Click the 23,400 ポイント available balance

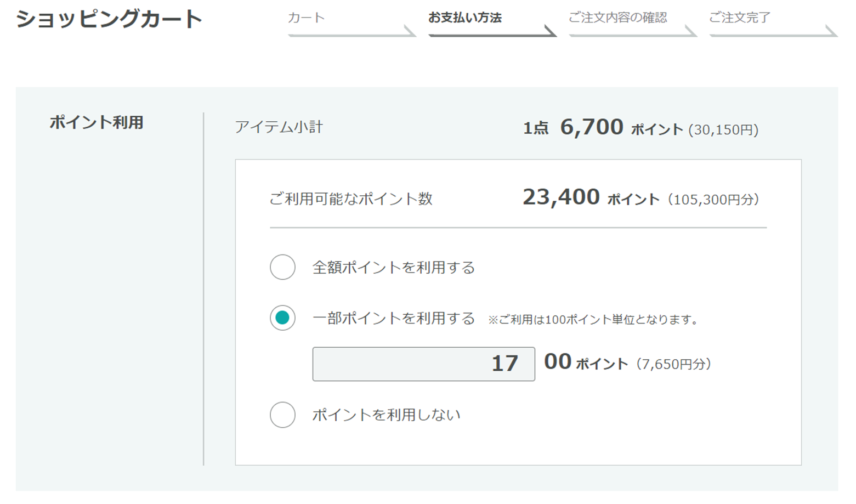pyautogui.click(x=591, y=197)
